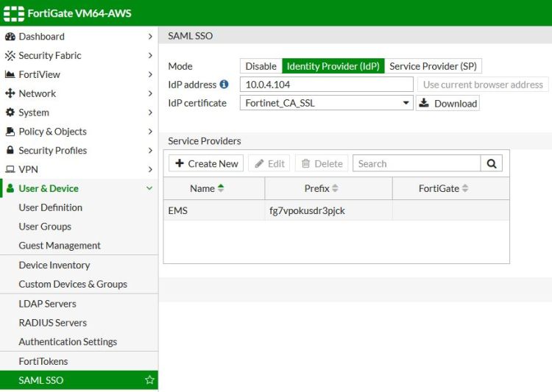This screenshot has width=552, height=392.
Task: Switch mode to Service Provider (SP)
Action: 433,66
